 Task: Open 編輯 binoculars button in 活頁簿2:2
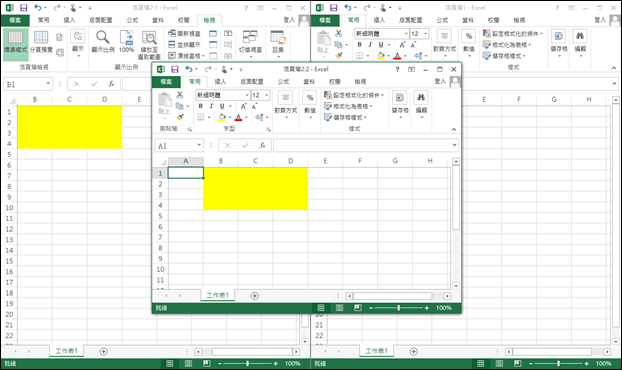click(421, 105)
